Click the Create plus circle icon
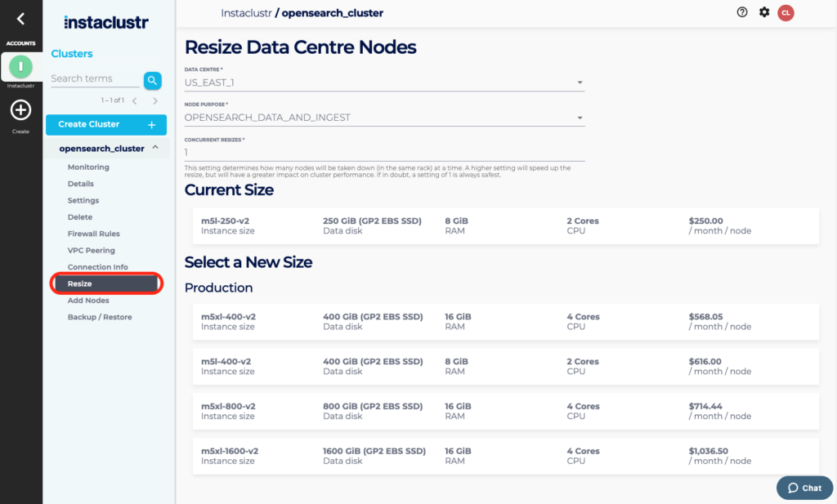This screenshot has width=837, height=504. (x=20, y=110)
